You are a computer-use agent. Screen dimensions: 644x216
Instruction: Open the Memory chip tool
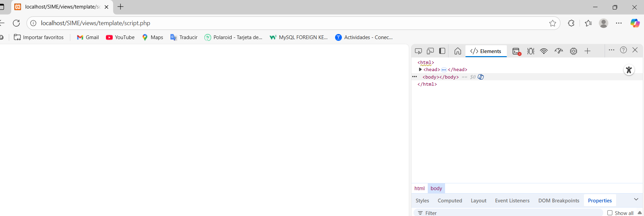pos(573,51)
